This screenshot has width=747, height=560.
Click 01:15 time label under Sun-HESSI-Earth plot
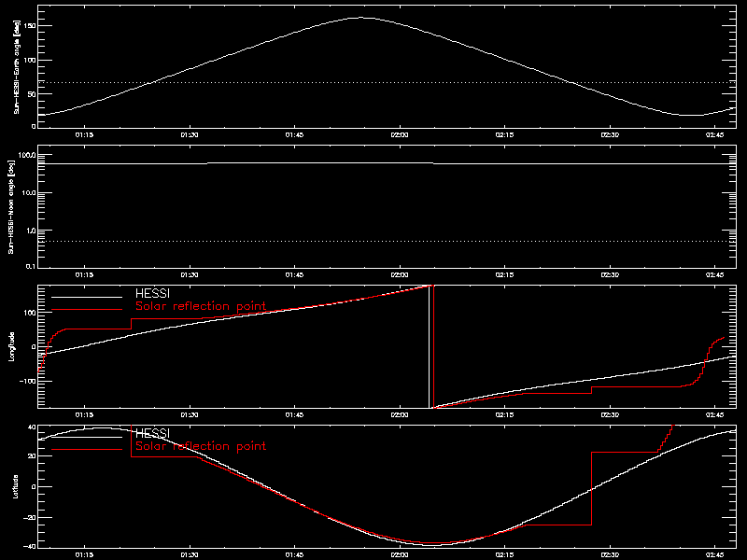[84, 134]
